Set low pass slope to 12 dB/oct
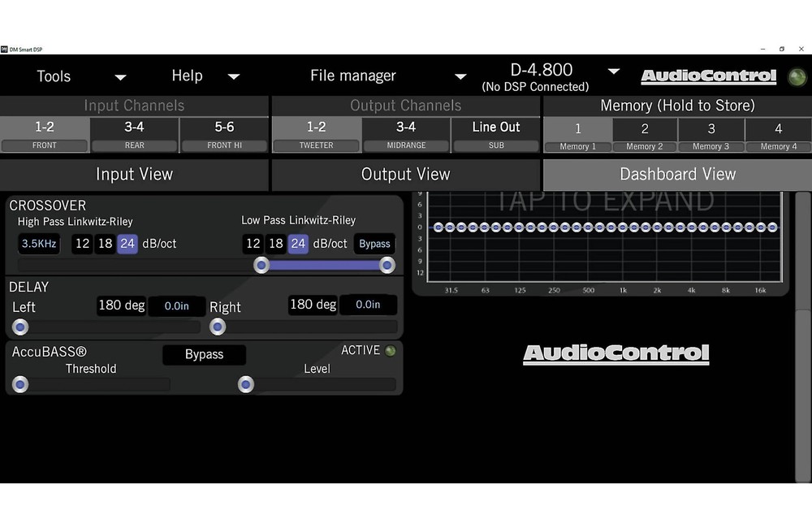The width and height of the screenshot is (812, 528). [253, 244]
